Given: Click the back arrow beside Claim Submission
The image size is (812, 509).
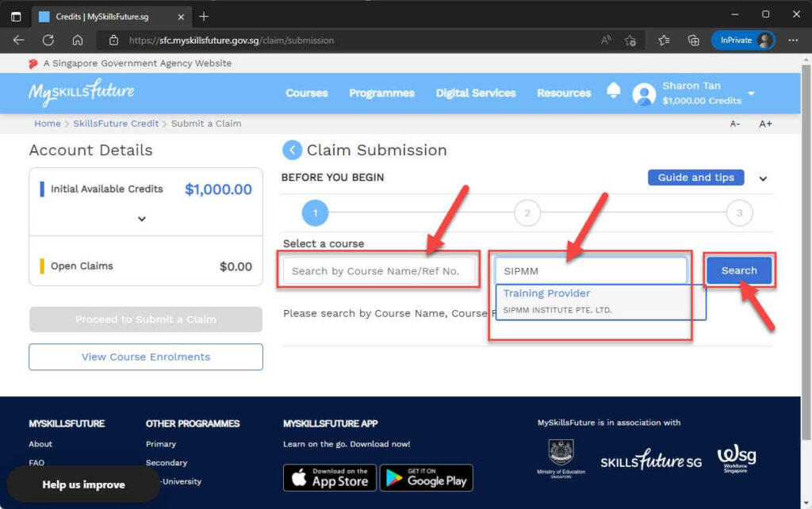Looking at the screenshot, I should point(293,150).
